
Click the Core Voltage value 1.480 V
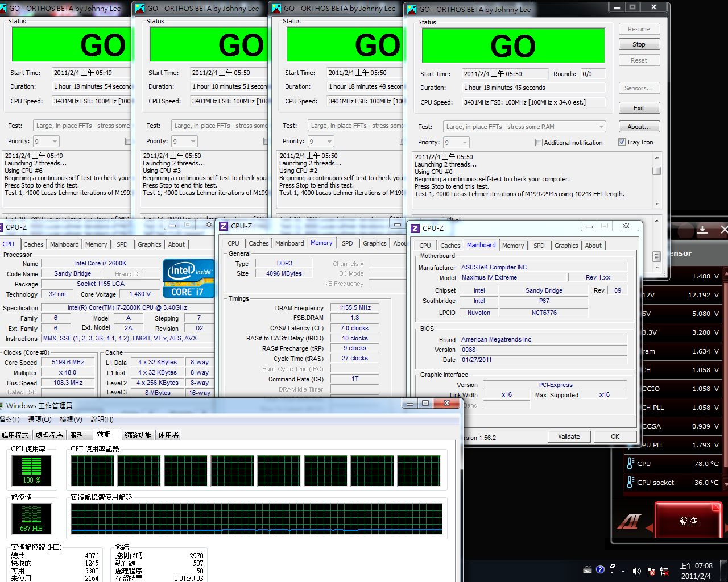(139, 294)
